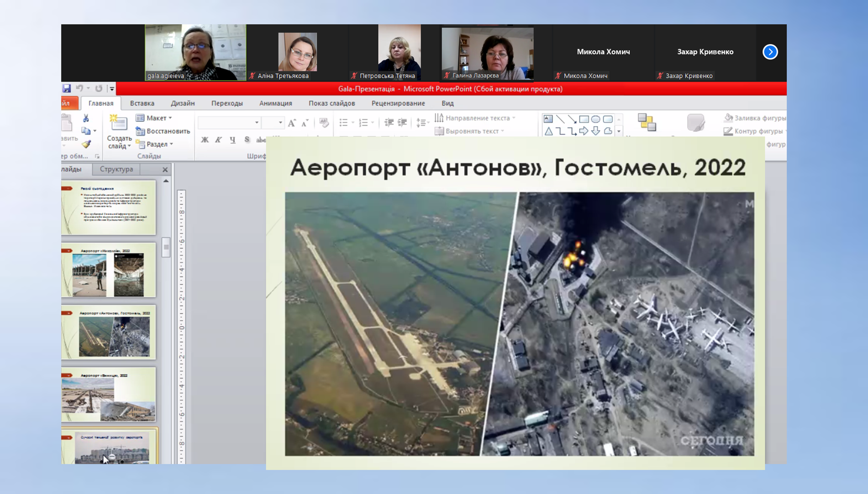Open Заливка фигуры shape fill color
Screen dimensions: 868x494
pyautogui.click(x=755, y=118)
